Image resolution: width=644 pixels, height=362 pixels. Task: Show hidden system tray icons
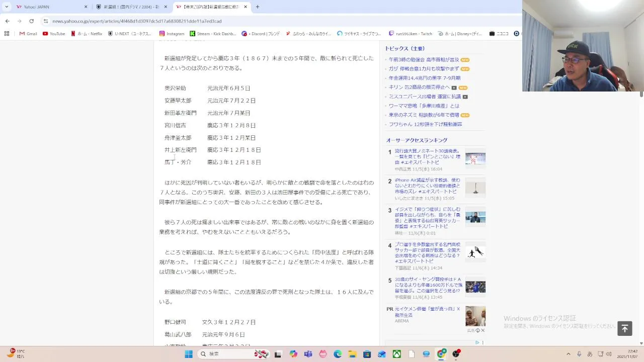click(569, 354)
